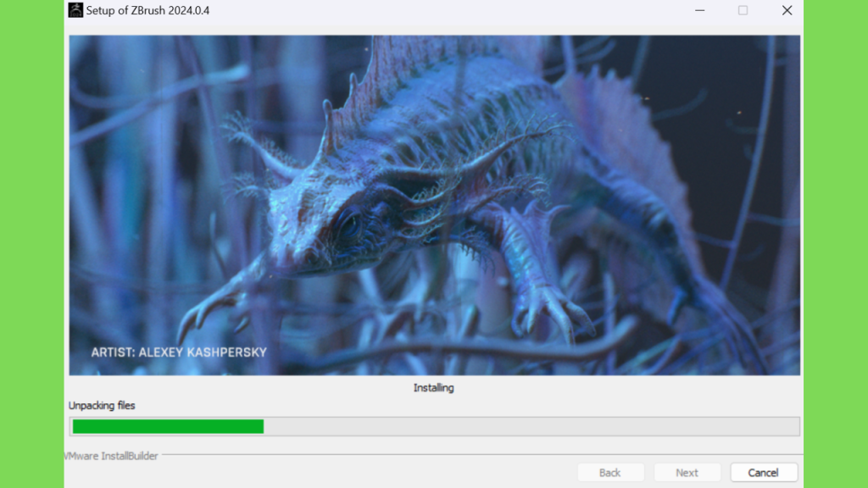
Task: Click 'ARTIST: ALEXEY KASHPERSKY' caption
Action: pos(179,352)
